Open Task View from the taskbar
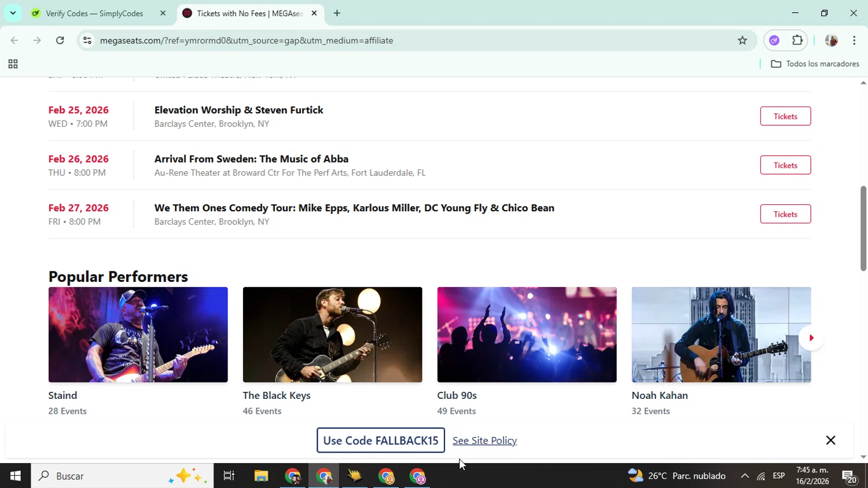This screenshot has height=488, width=868. (x=229, y=476)
